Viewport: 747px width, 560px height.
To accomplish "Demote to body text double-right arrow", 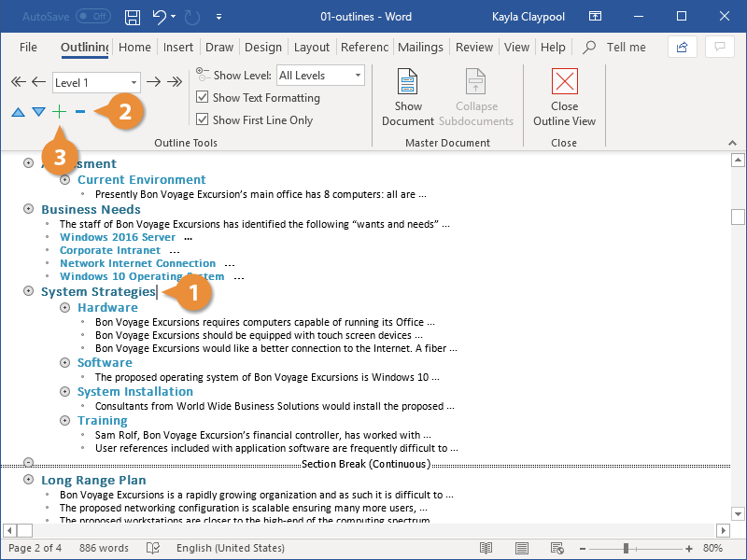I will click(x=175, y=82).
